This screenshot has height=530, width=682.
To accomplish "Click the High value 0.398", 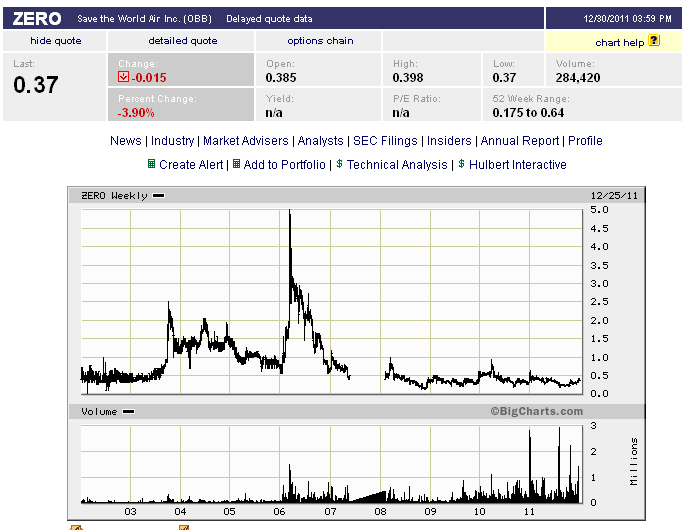I will tap(408, 77).
